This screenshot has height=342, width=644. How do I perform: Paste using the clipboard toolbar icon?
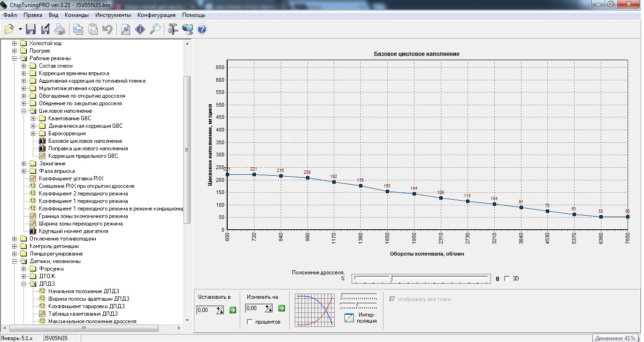tap(93, 30)
